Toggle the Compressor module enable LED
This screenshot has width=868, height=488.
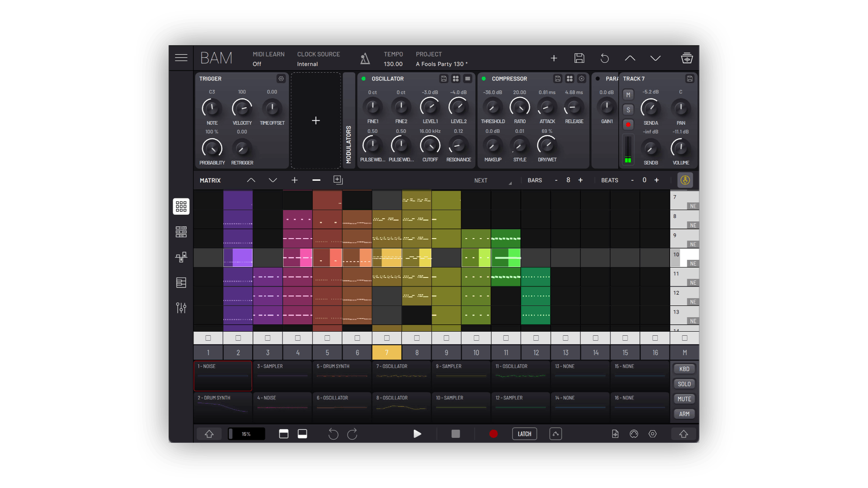tap(484, 79)
